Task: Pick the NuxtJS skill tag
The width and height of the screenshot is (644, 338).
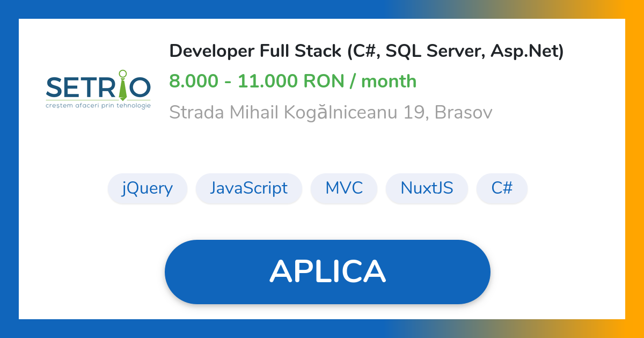Action: click(x=427, y=188)
